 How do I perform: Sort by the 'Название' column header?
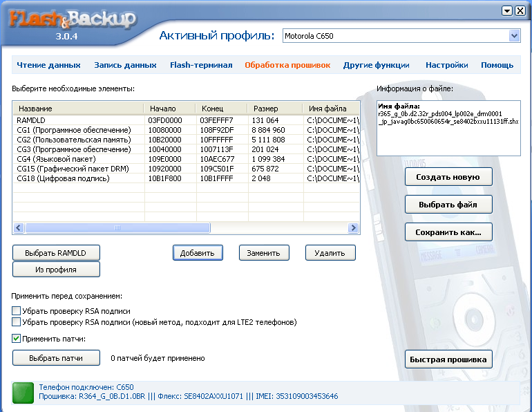point(78,109)
